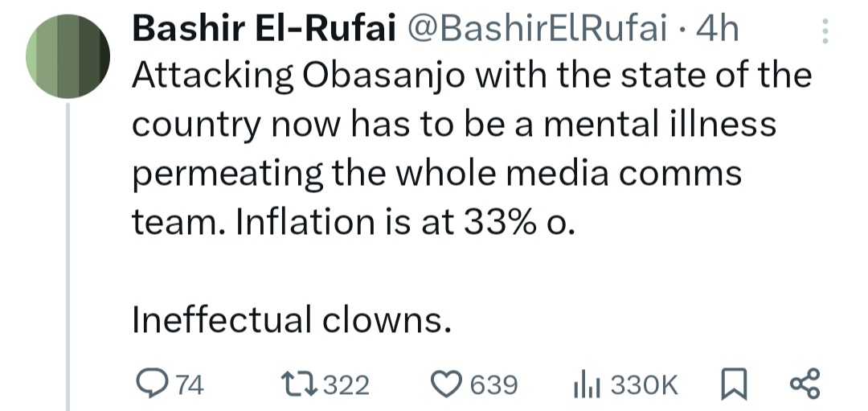Click the vertical thread line below avatar
The image size is (868, 411).
(x=68, y=257)
